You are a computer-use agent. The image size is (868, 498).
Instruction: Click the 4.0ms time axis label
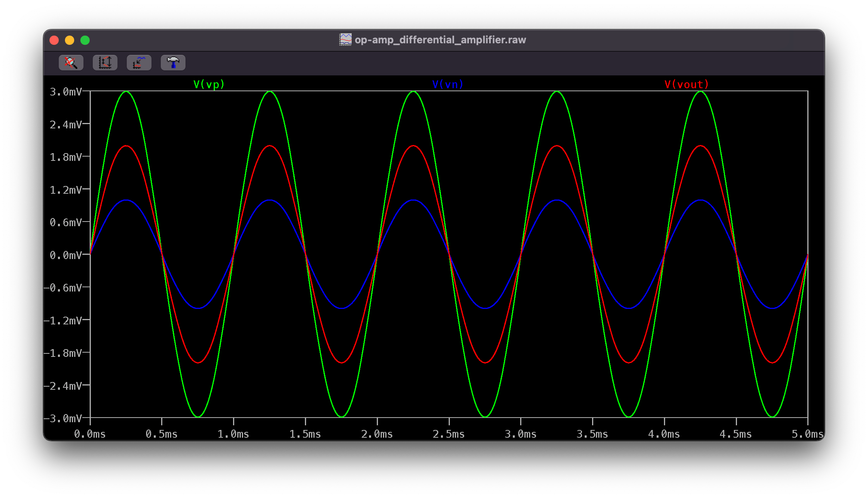pos(664,434)
